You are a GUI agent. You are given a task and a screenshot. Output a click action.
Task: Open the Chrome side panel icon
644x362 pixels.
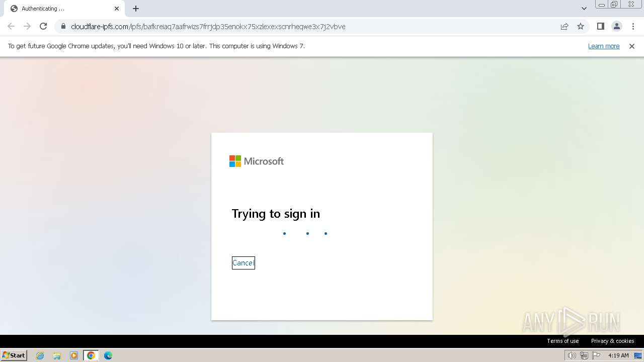point(600,26)
